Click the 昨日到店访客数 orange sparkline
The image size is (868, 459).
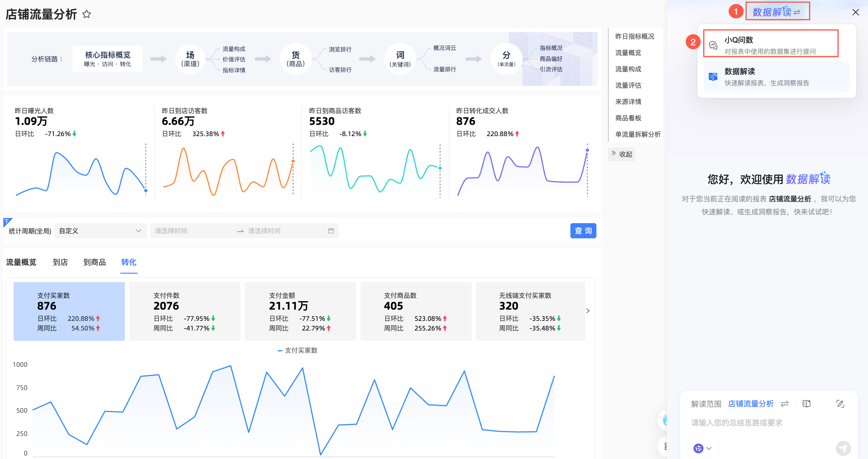[228, 172]
